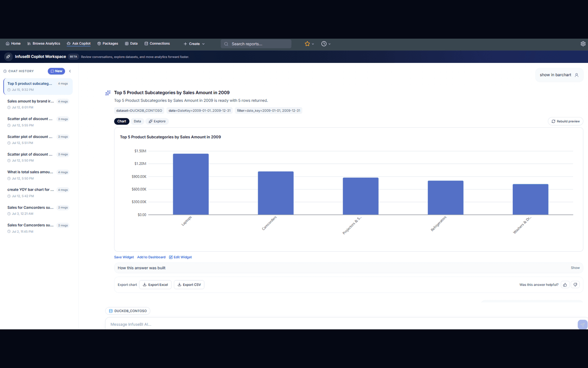Open Packages in the navigation bar

coord(108,44)
